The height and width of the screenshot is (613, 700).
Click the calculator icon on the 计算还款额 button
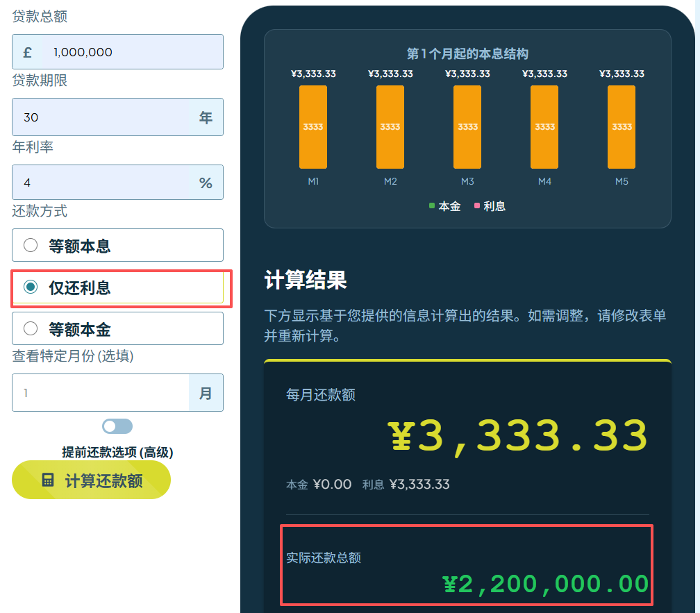click(47, 479)
